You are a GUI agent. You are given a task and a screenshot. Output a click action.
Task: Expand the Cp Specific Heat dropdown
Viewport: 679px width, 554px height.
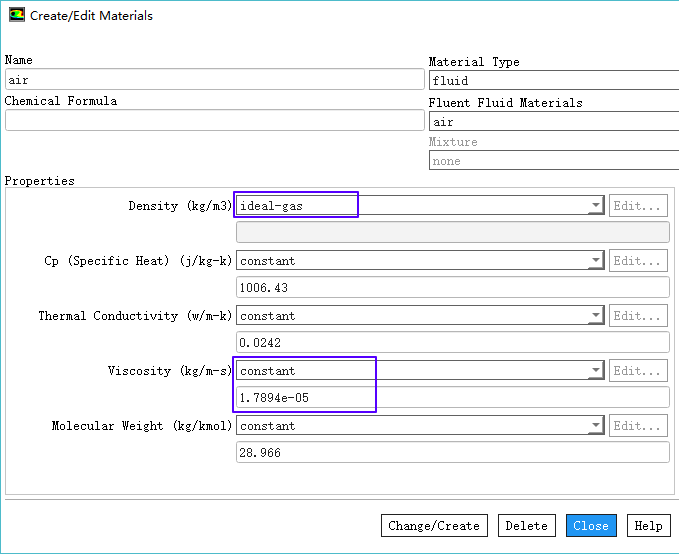[x=595, y=261]
